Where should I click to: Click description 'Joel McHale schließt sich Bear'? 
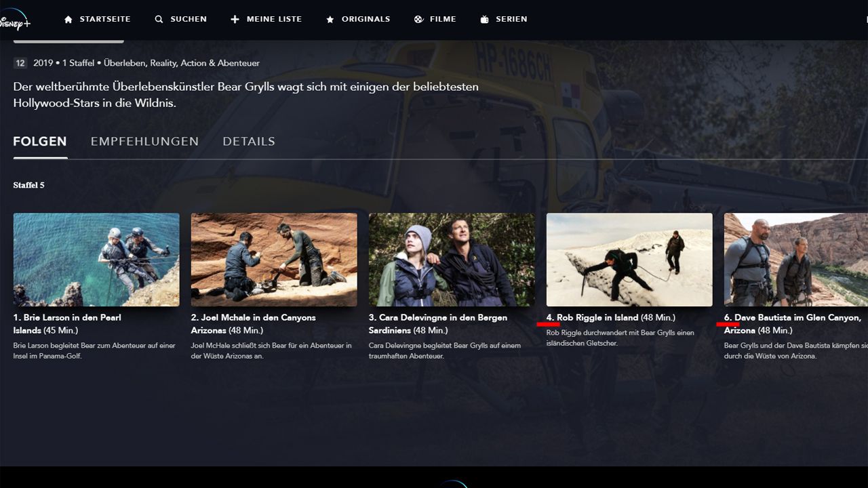click(271, 350)
